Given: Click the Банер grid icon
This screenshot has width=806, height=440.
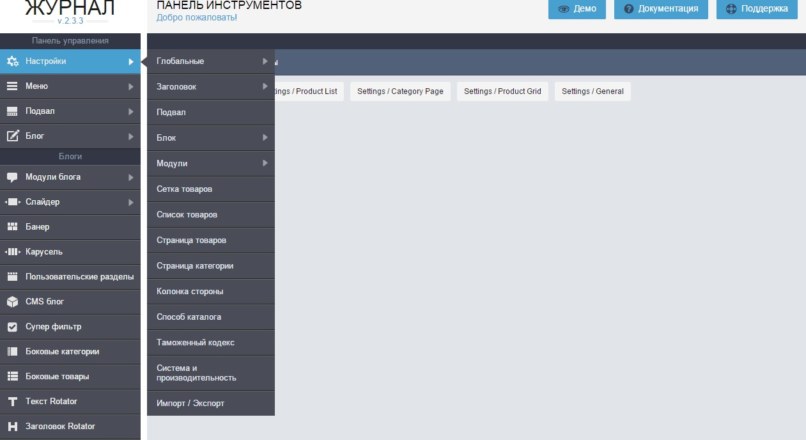Looking at the screenshot, I should pyautogui.click(x=12, y=227).
